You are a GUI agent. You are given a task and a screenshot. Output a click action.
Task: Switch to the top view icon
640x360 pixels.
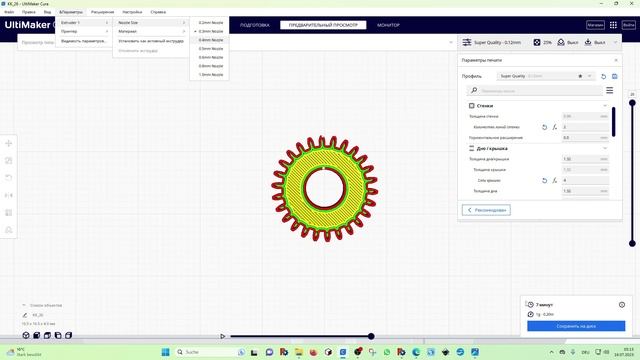tap(47, 335)
